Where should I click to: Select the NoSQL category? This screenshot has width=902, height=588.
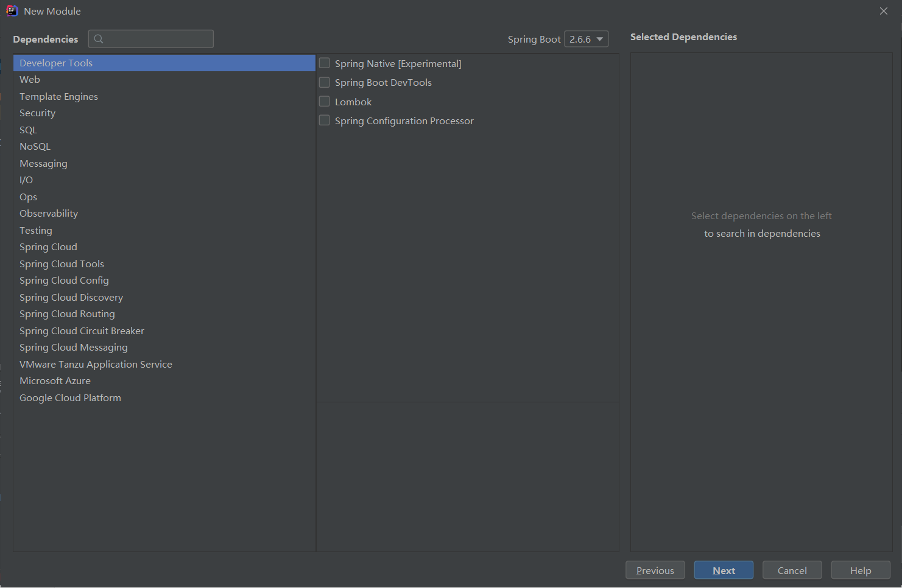pyautogui.click(x=164, y=147)
